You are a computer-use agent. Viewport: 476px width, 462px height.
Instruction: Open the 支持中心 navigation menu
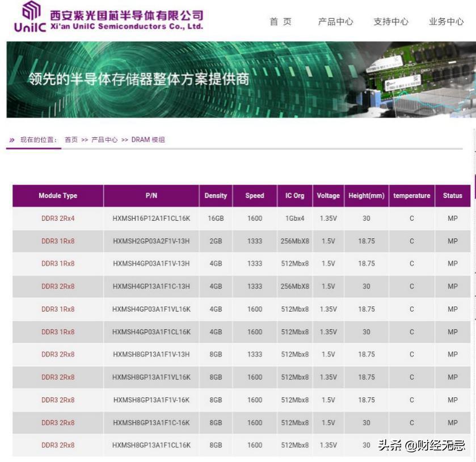click(391, 22)
